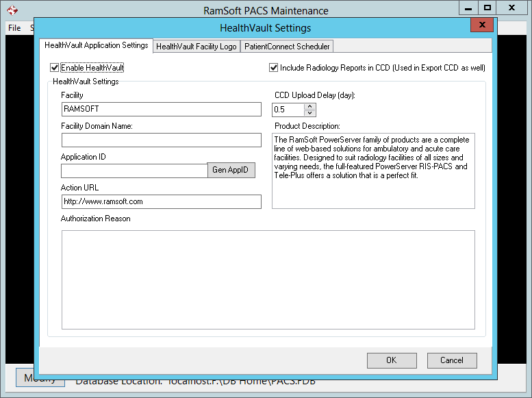Open the PatientConnect Scheduler tab
Image resolution: width=532 pixels, height=398 pixels.
[x=287, y=47]
